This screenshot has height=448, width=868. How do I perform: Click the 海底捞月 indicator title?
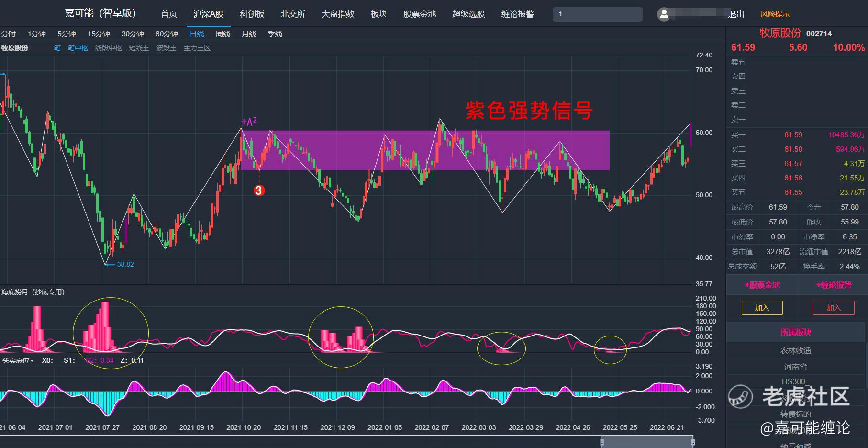tap(33, 292)
